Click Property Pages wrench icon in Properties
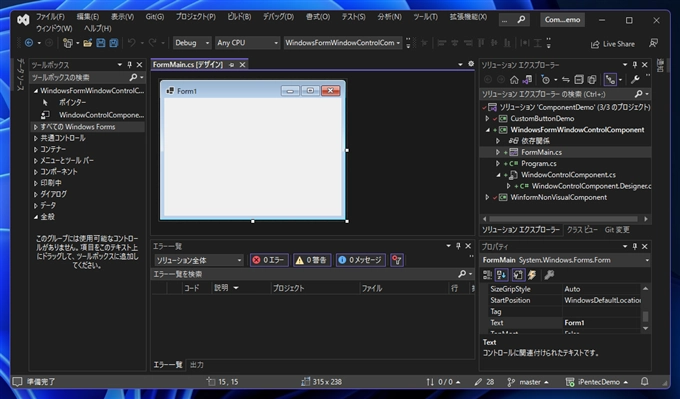The image size is (680, 399). coord(549,275)
